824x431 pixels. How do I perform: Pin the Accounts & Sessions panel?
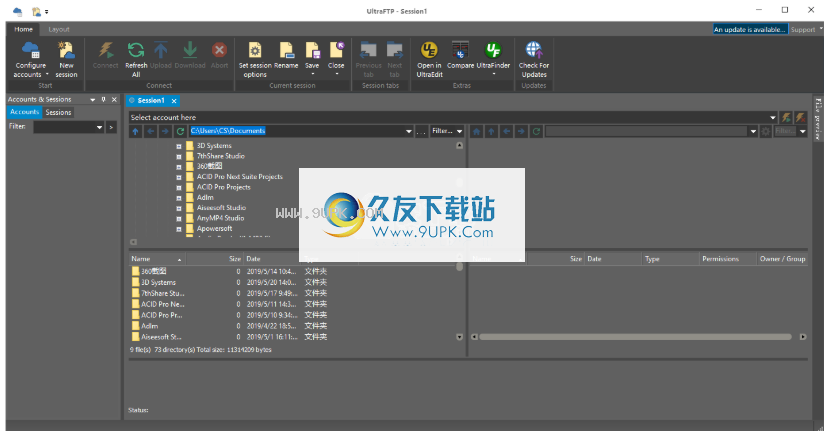tap(104, 99)
